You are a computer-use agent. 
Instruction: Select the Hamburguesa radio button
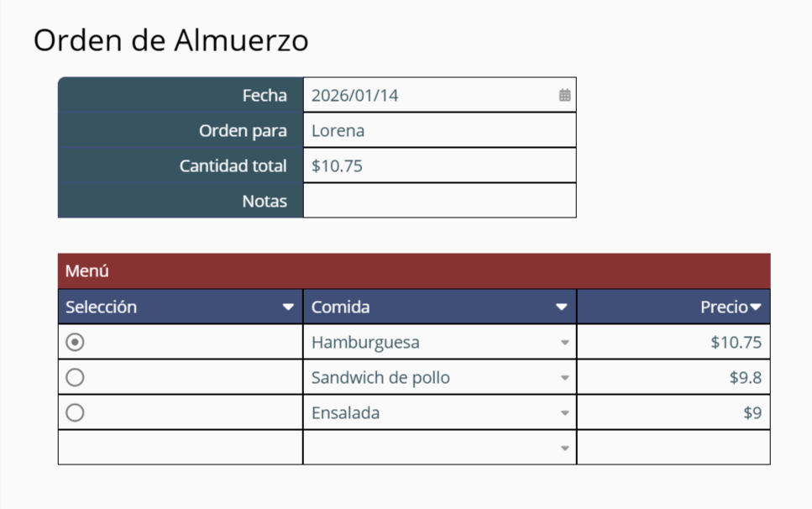pyautogui.click(x=75, y=342)
